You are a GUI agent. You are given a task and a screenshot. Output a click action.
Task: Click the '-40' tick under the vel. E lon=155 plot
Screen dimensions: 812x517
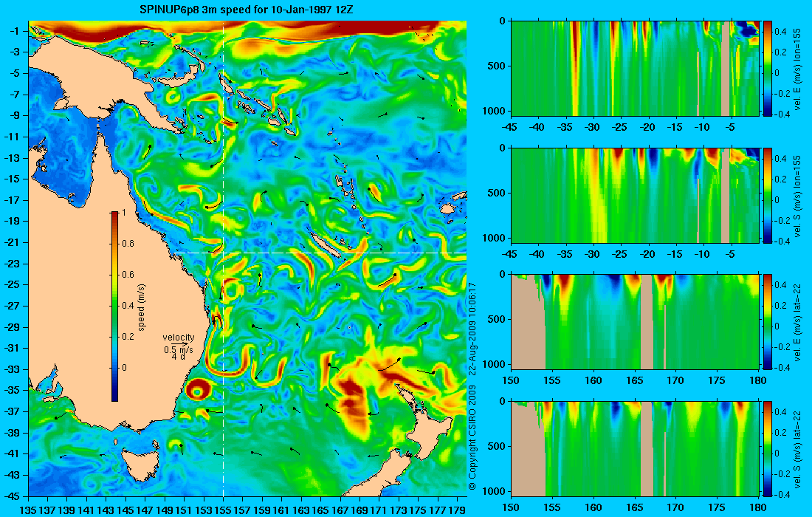537,128
